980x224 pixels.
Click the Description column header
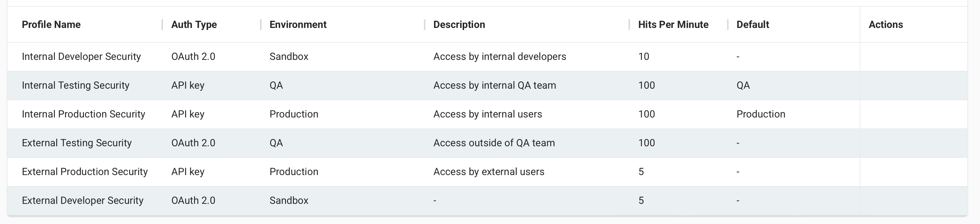pos(459,25)
